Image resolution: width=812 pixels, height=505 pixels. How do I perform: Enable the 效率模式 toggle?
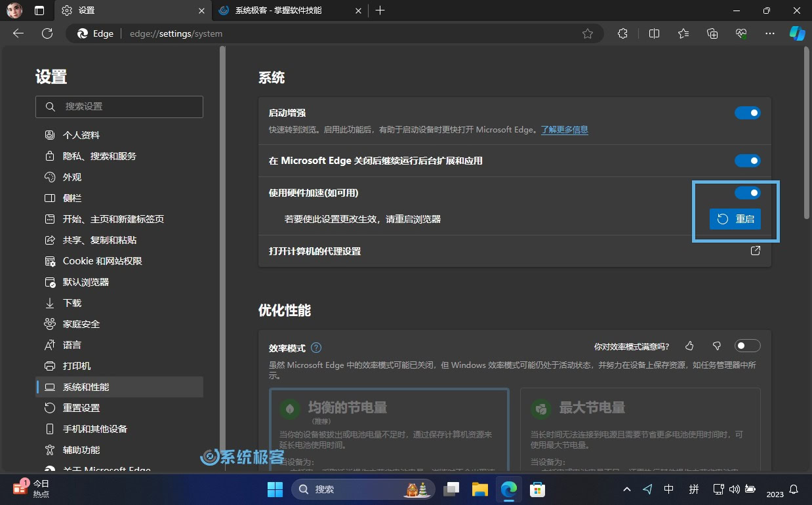(x=747, y=346)
